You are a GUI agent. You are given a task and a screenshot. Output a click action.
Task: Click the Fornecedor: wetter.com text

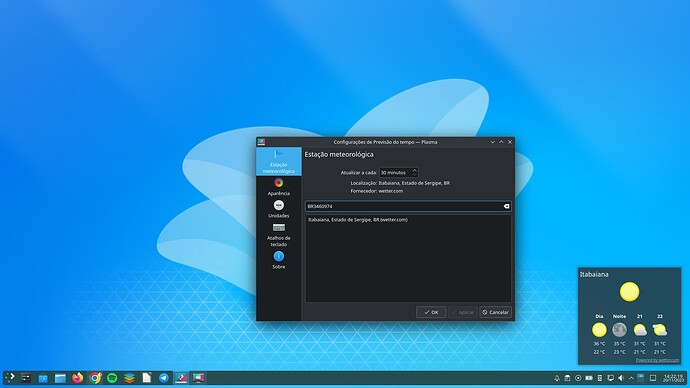tap(377, 191)
